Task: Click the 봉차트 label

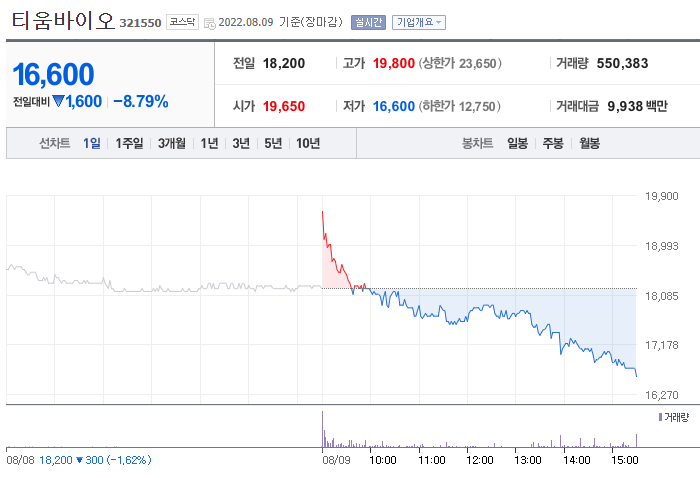Action: coord(478,143)
